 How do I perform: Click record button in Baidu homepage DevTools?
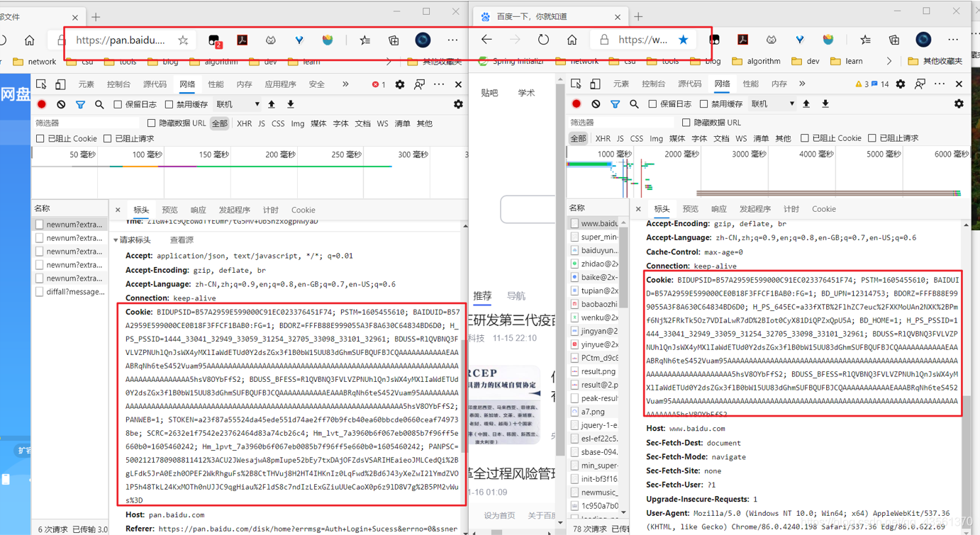pos(577,103)
